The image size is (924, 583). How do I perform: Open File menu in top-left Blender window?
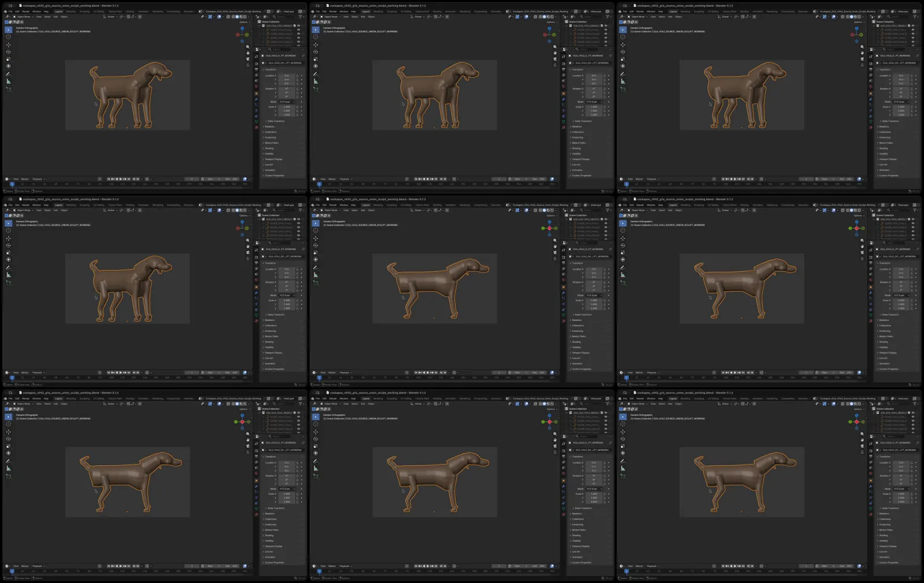(10, 12)
